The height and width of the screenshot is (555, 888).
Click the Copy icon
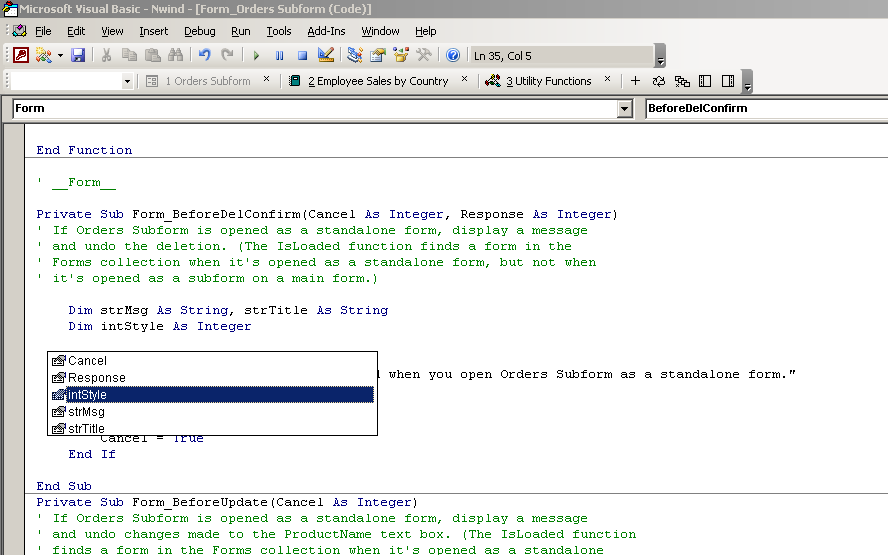pos(130,55)
